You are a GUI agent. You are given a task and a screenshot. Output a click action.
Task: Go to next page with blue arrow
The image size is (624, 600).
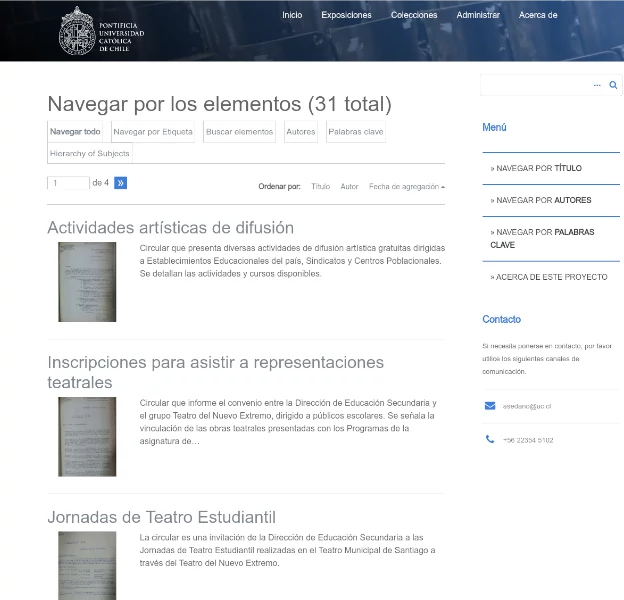click(x=121, y=183)
